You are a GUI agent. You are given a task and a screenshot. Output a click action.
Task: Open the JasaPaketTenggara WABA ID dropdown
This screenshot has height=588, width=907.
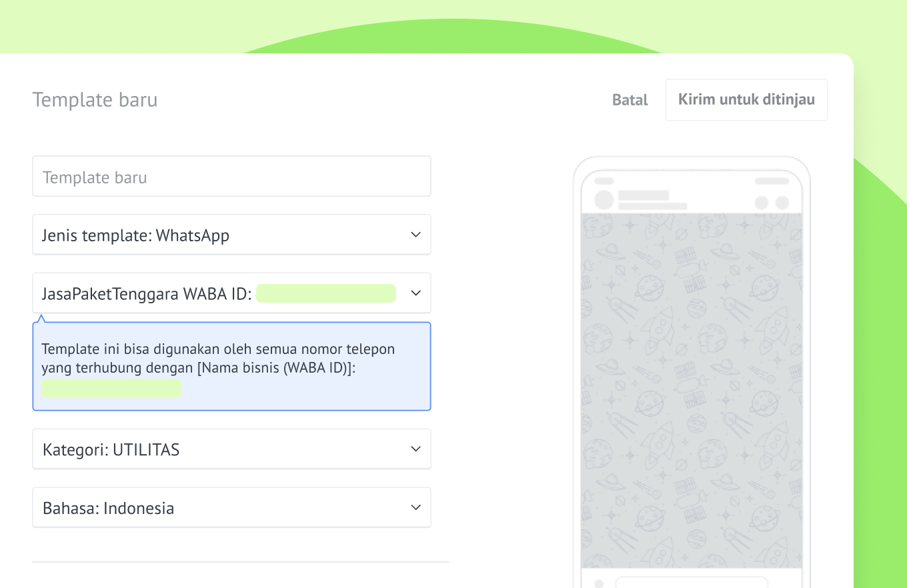[x=231, y=293]
